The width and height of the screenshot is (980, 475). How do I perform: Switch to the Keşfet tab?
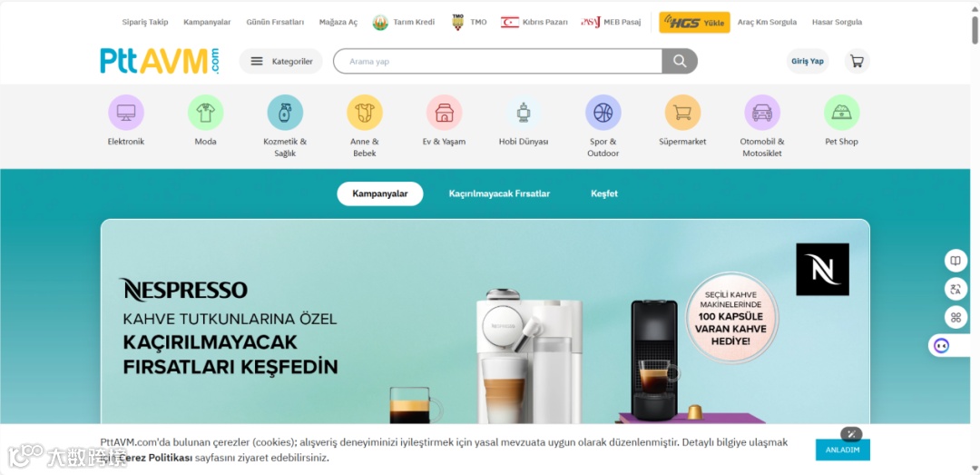(x=604, y=194)
